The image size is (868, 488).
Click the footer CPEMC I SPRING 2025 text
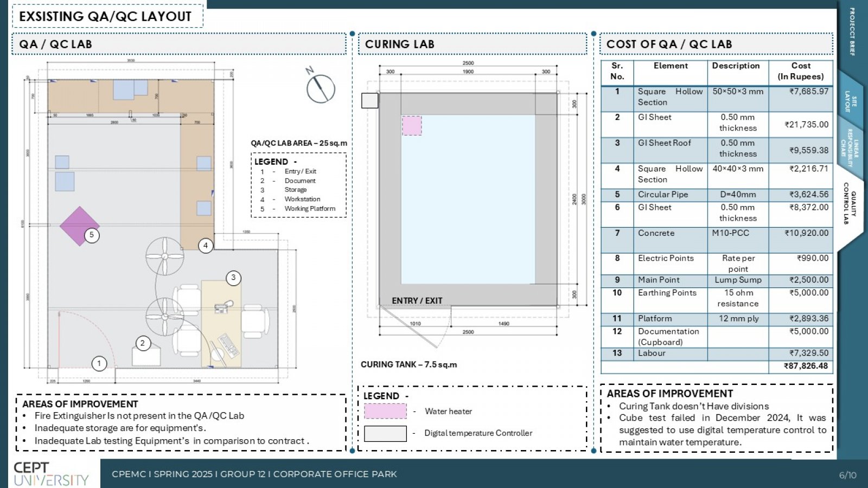pyautogui.click(x=254, y=474)
